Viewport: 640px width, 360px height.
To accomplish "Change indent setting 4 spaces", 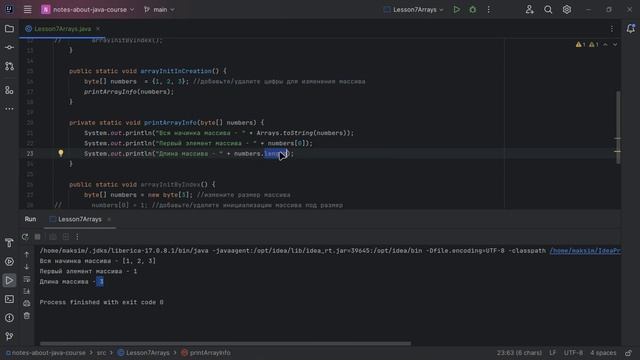I will coord(603,353).
